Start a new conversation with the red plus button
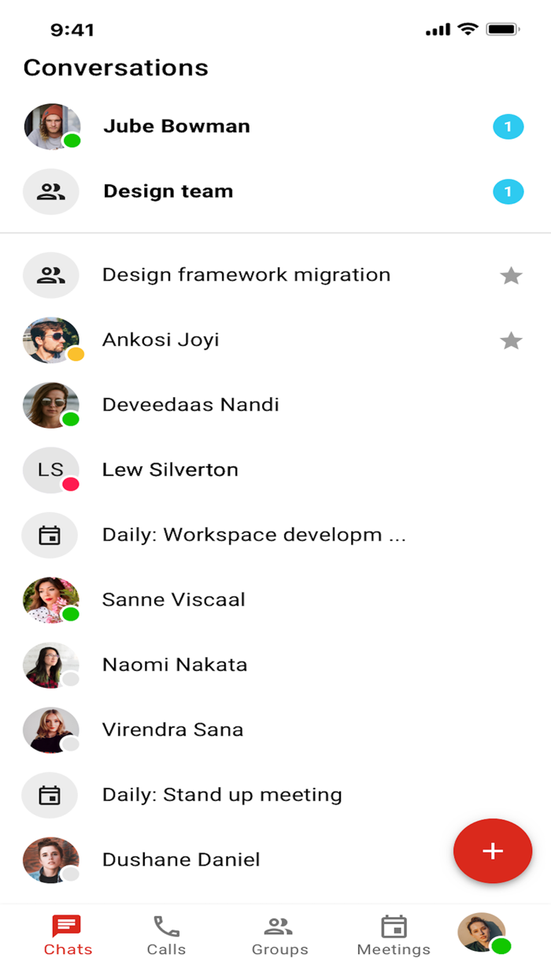This screenshot has height=980, width=551. 493,851
